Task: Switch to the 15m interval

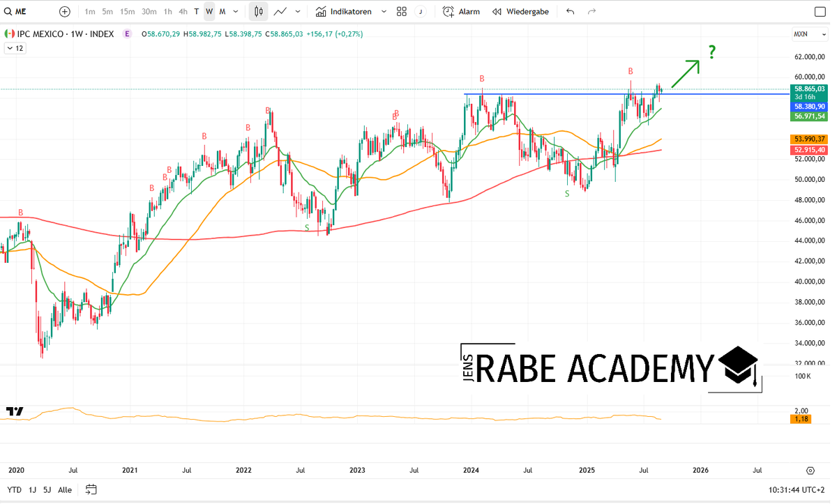Action: click(127, 11)
